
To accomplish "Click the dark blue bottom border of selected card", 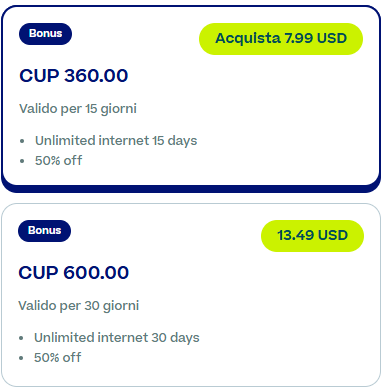I will click(x=191, y=189).
